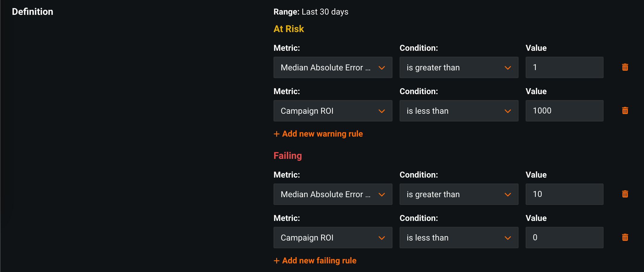The height and width of the screenshot is (272, 644).
Task: Click plus icon beside Add new warning rule
Action: pos(277,134)
